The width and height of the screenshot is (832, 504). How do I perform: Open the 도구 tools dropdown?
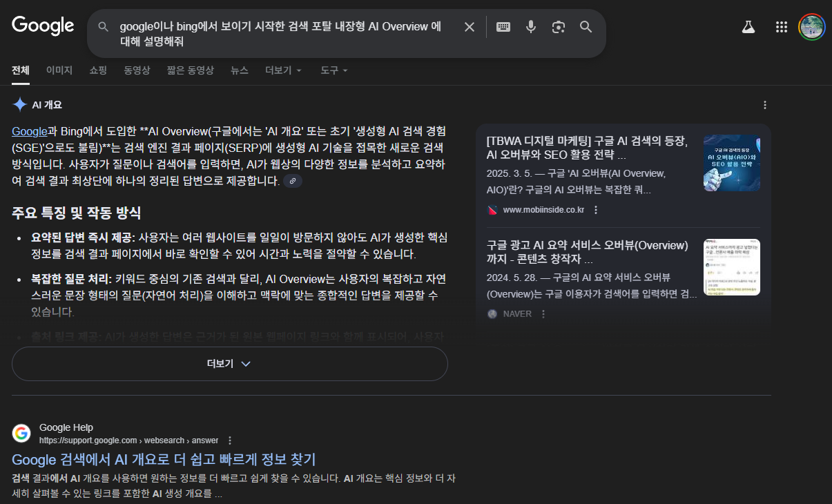coord(333,70)
